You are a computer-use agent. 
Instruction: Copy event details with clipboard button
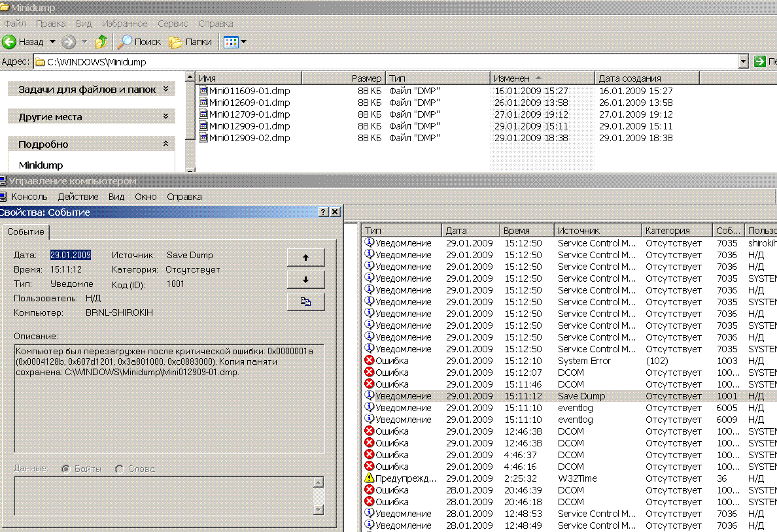[305, 302]
